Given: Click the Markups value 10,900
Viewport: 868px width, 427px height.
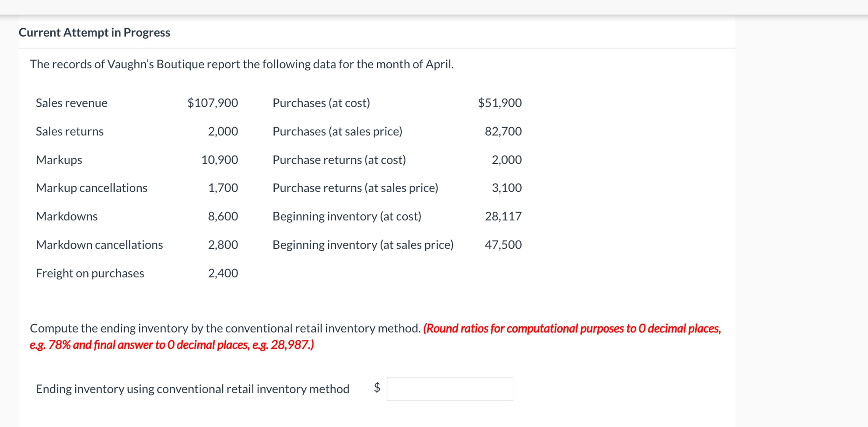Looking at the screenshot, I should pyautogui.click(x=219, y=159).
